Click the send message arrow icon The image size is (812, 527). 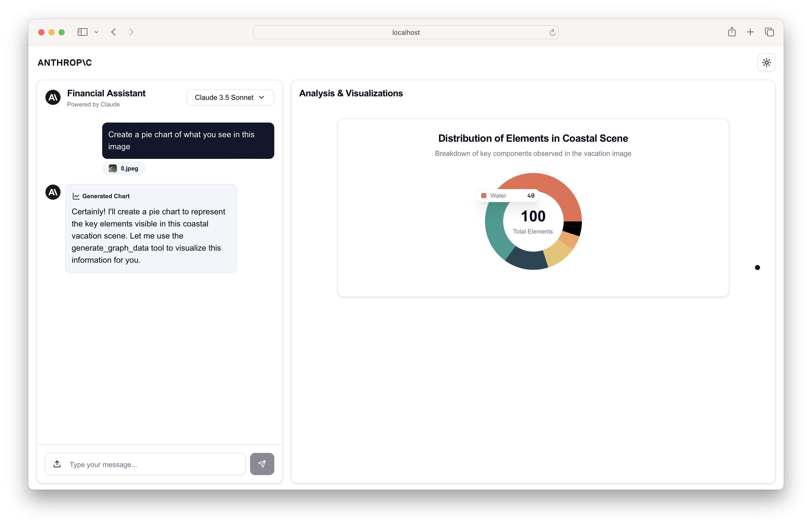point(262,464)
